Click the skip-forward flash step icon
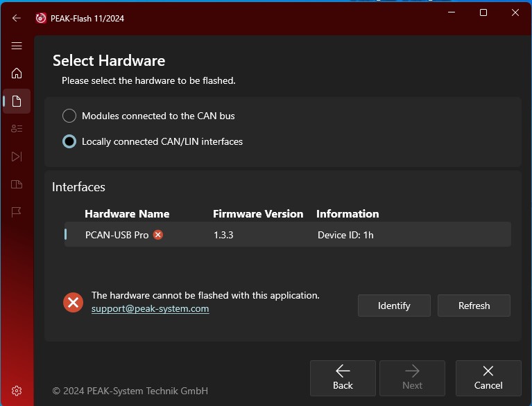Viewport: 532px width, 406px height. (17, 157)
